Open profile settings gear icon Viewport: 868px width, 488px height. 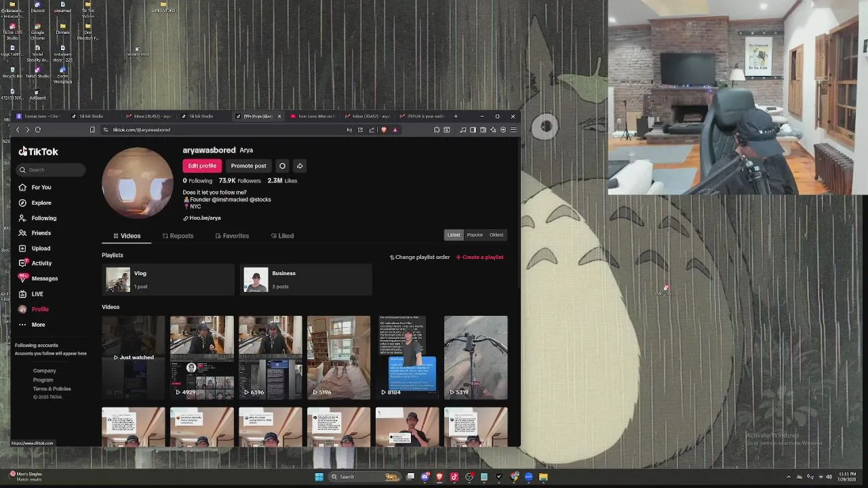tap(282, 166)
